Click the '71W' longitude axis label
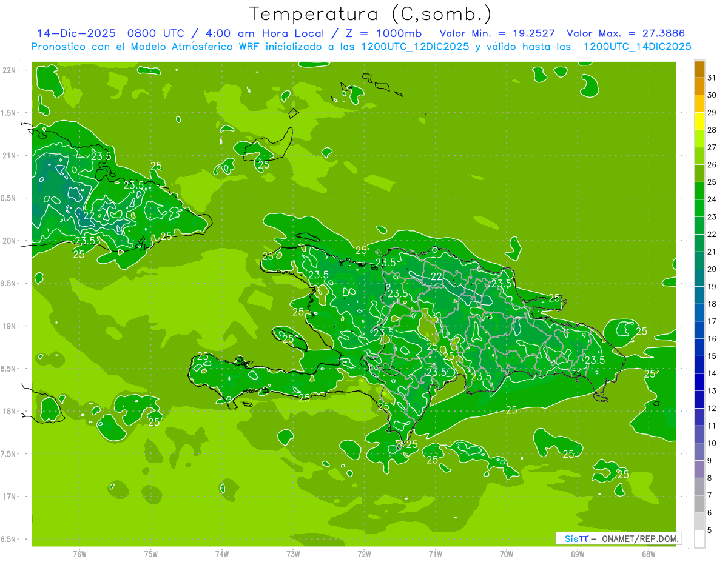 (435, 554)
